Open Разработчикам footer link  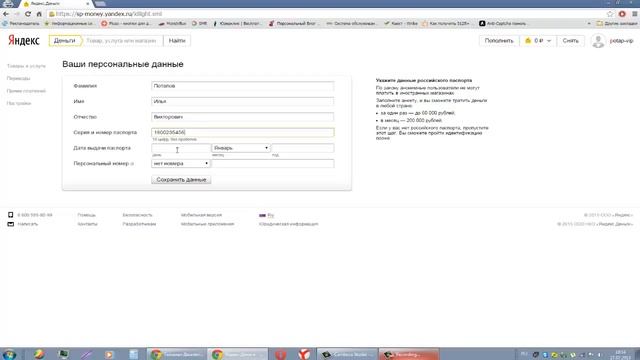coord(139,224)
